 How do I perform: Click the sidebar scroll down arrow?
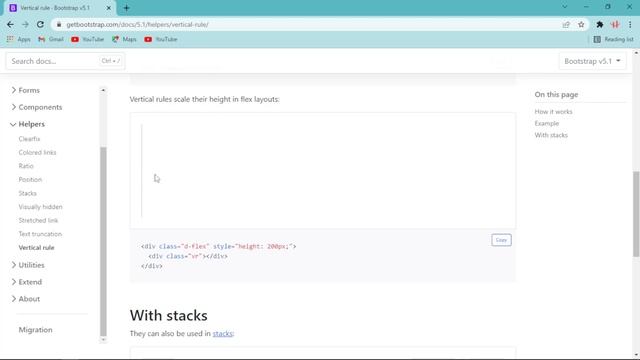(x=103, y=339)
